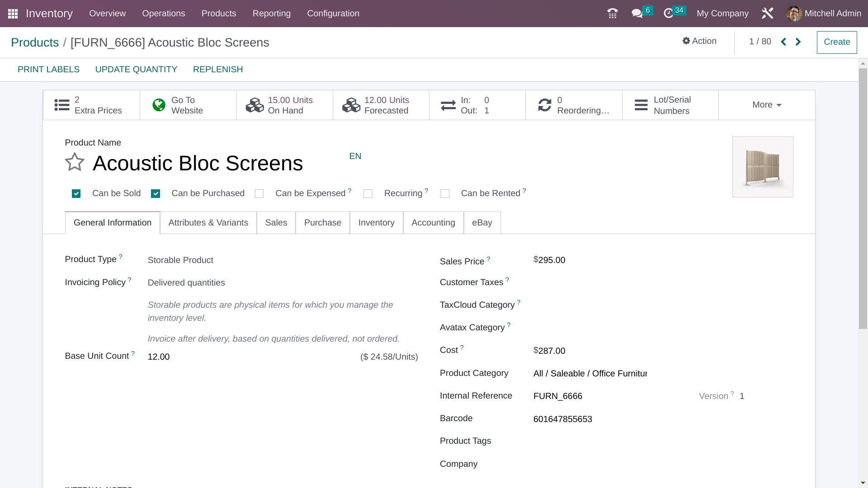Click the Go To Website globe icon

(x=159, y=105)
